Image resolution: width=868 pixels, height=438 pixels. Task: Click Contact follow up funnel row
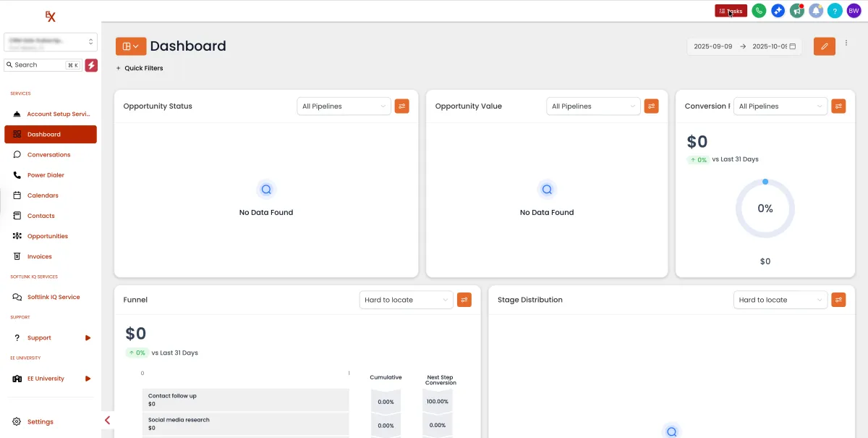pyautogui.click(x=246, y=400)
